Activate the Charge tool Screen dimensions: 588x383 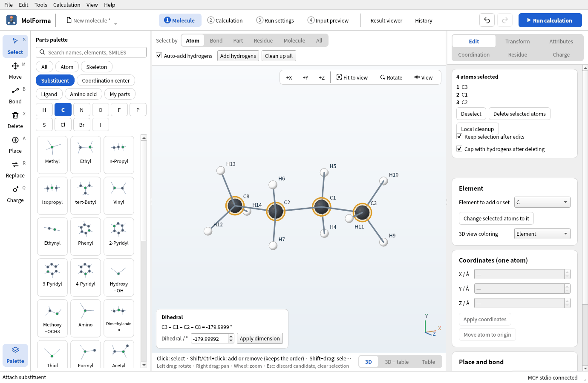pyautogui.click(x=15, y=194)
